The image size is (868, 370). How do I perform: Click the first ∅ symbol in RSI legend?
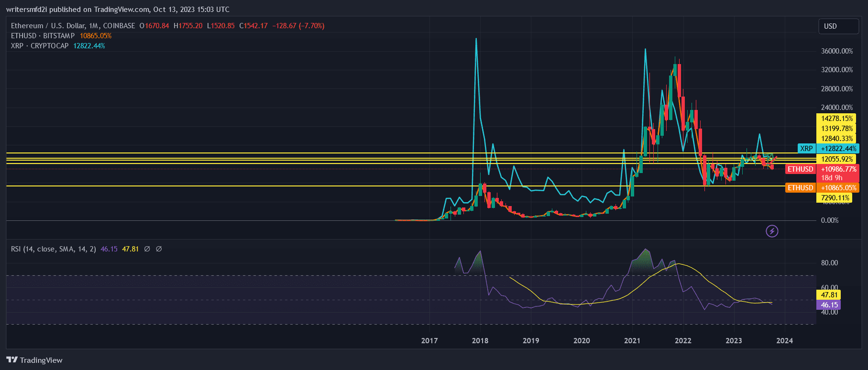point(147,249)
